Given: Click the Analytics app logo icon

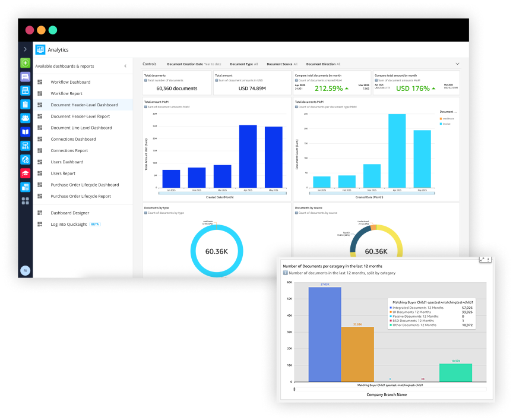Looking at the screenshot, I should (40, 49).
